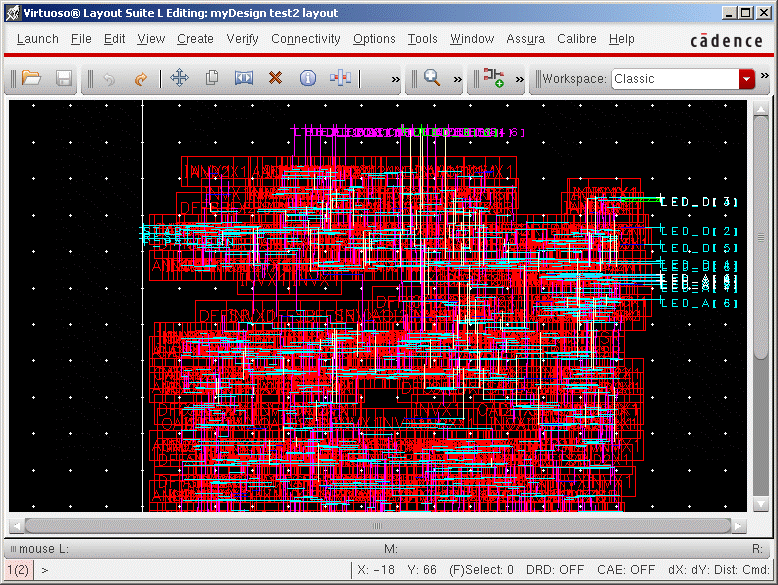This screenshot has height=585, width=778.
Task: Click the cadence logo
Action: (x=726, y=41)
